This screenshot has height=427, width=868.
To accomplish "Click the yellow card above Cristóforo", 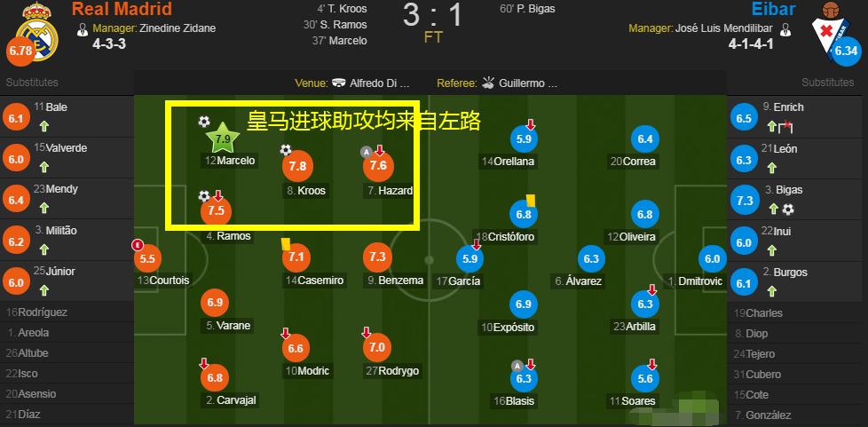I will (x=530, y=201).
